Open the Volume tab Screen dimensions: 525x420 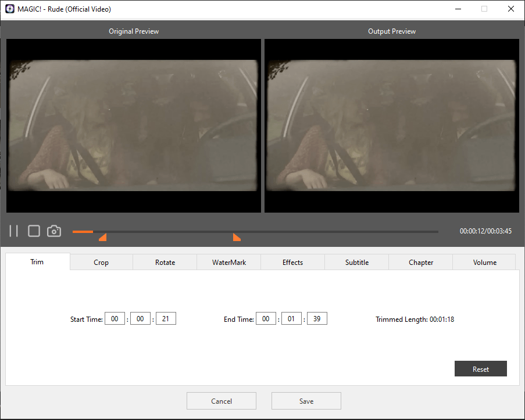484,263
